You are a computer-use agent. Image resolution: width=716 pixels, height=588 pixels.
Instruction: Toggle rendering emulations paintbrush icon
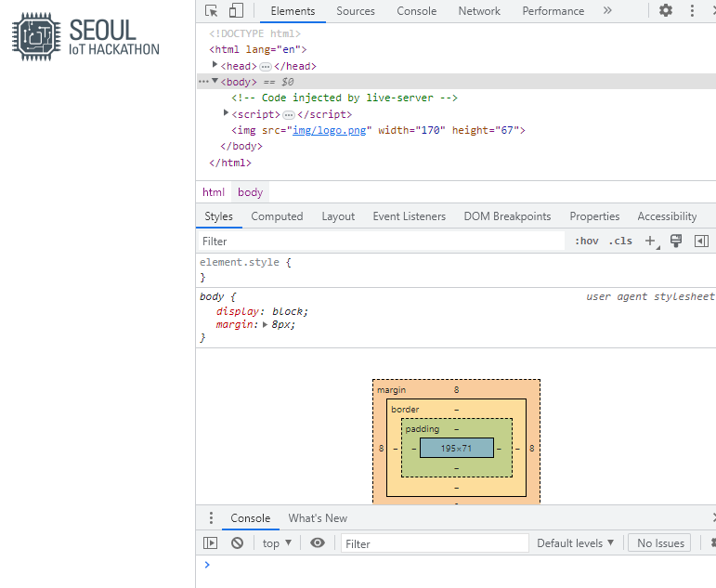(676, 241)
